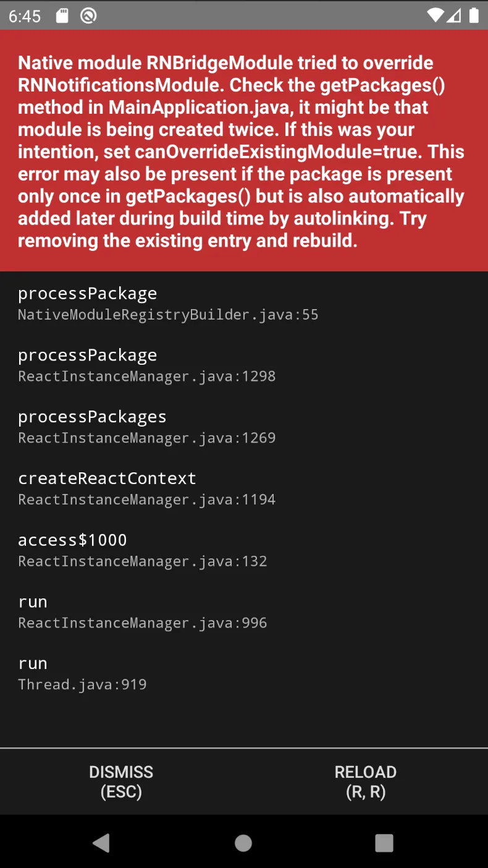Screen dimensions: 488x868
Task: Open recent apps with the square button
Action: 384,843
